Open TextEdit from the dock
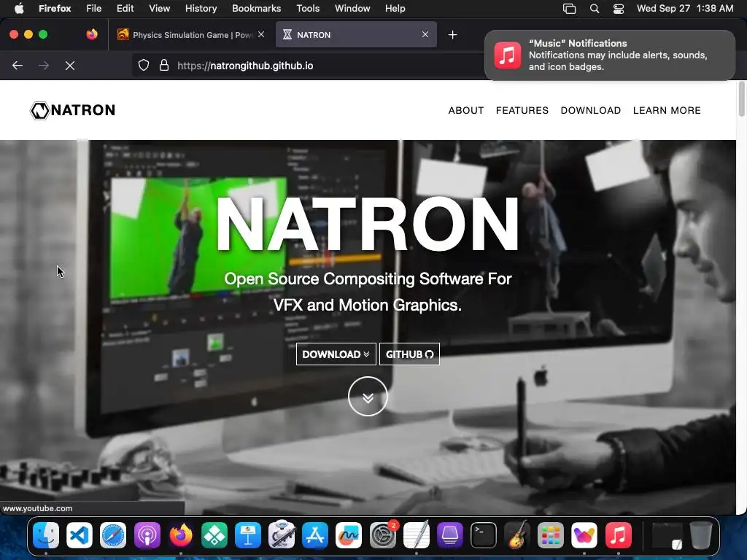 click(x=417, y=535)
